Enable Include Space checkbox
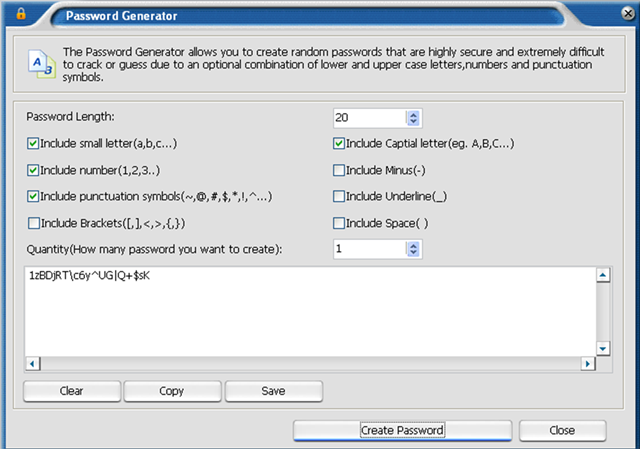This screenshot has height=449, width=640. pos(339,223)
